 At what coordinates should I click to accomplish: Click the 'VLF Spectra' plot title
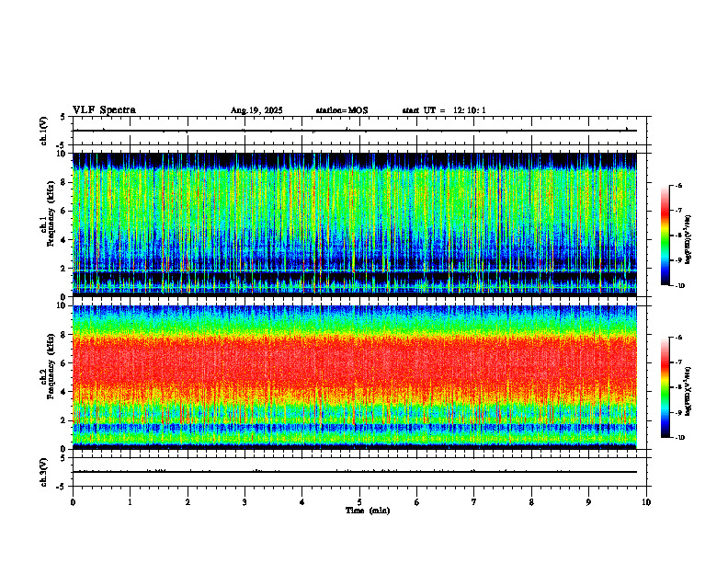[104, 110]
